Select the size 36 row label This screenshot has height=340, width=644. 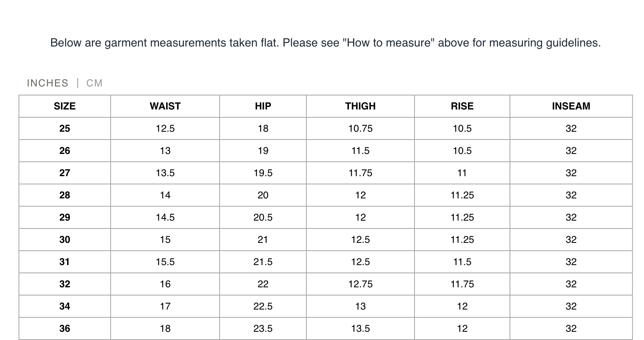coord(65,328)
